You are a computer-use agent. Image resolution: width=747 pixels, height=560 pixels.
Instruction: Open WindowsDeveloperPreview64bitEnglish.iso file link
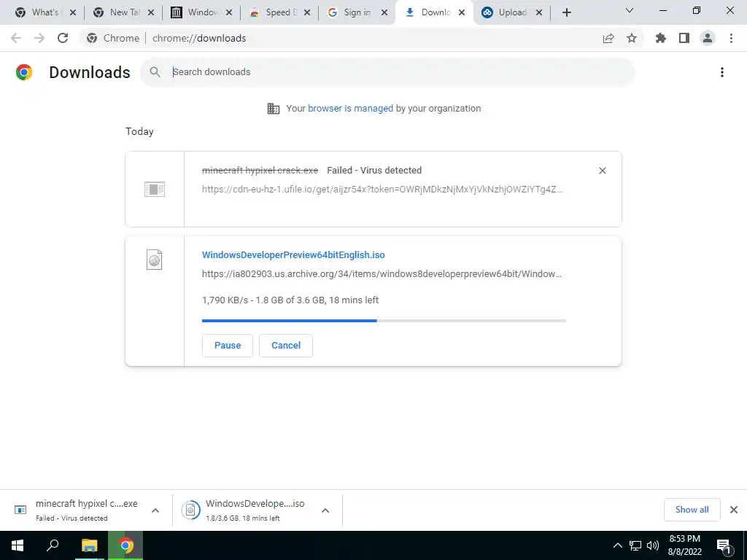(293, 254)
